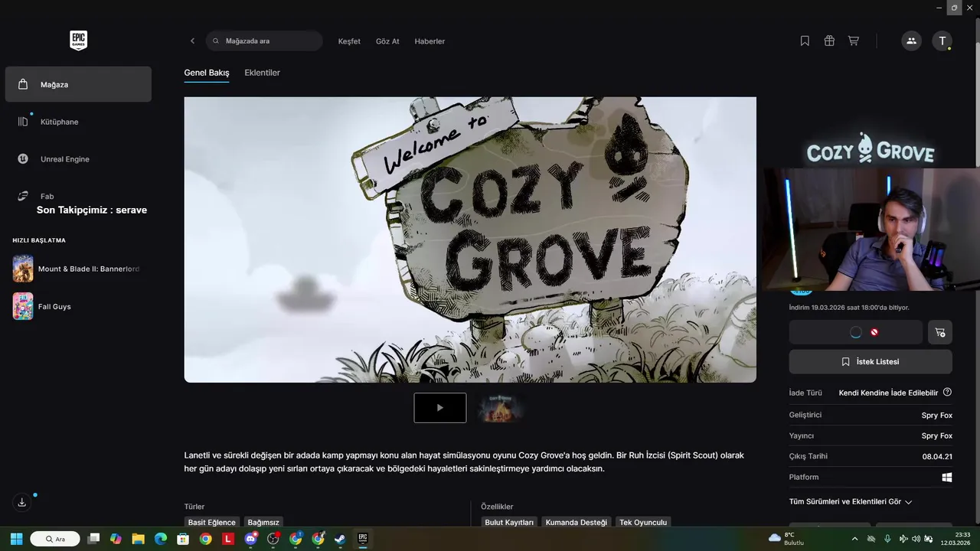Image resolution: width=980 pixels, height=551 pixels.
Task: Click the Windows platform icon
Action: point(947,477)
